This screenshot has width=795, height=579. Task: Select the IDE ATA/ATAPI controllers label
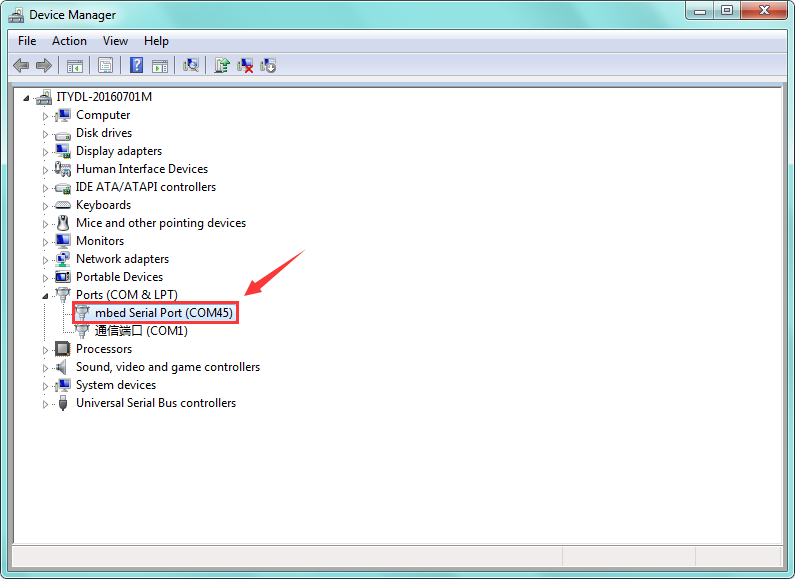[x=146, y=187]
